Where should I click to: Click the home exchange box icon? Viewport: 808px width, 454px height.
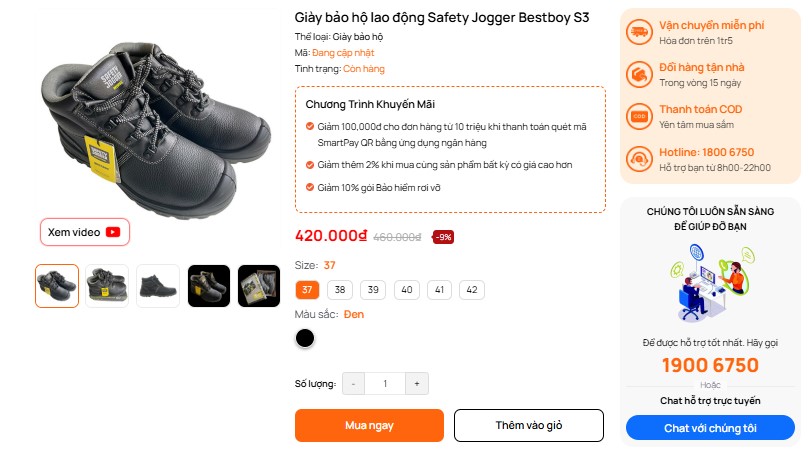(x=638, y=74)
